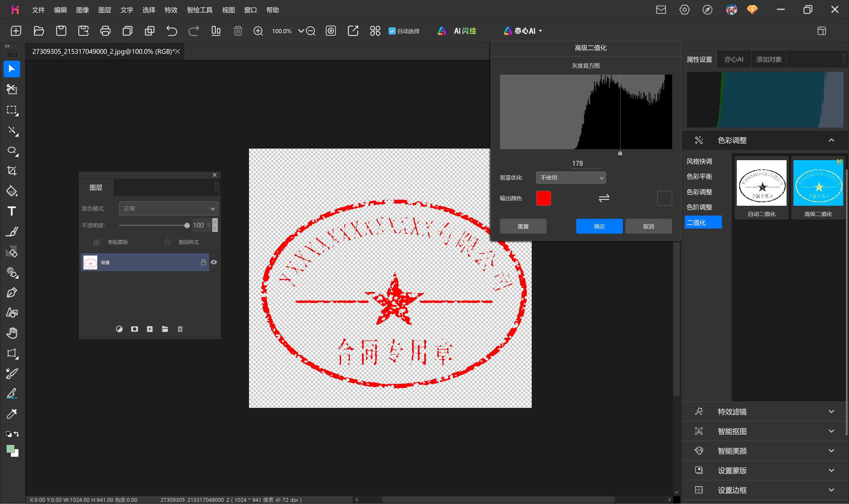Viewport: 849px width, 504px height.
Task: Click the 确定 button
Action: (x=599, y=226)
